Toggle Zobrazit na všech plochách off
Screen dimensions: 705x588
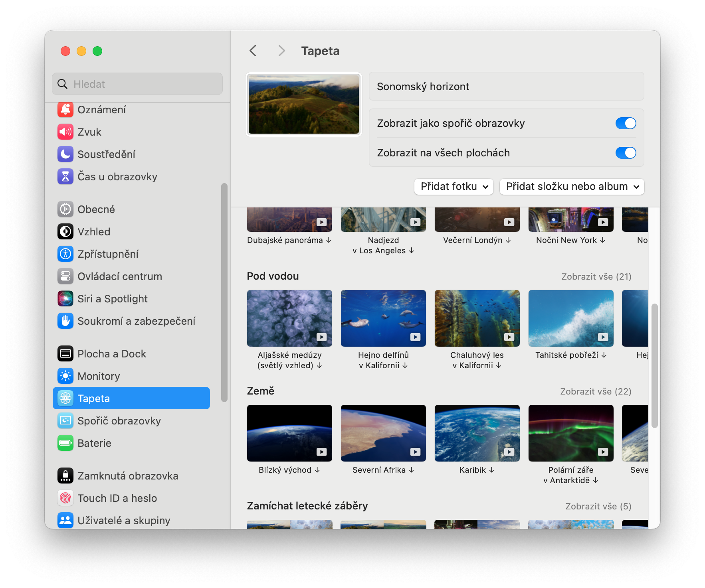(625, 153)
